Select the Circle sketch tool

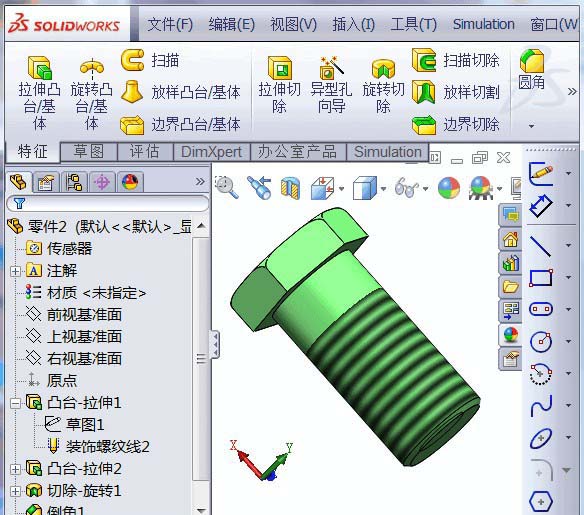(541, 341)
